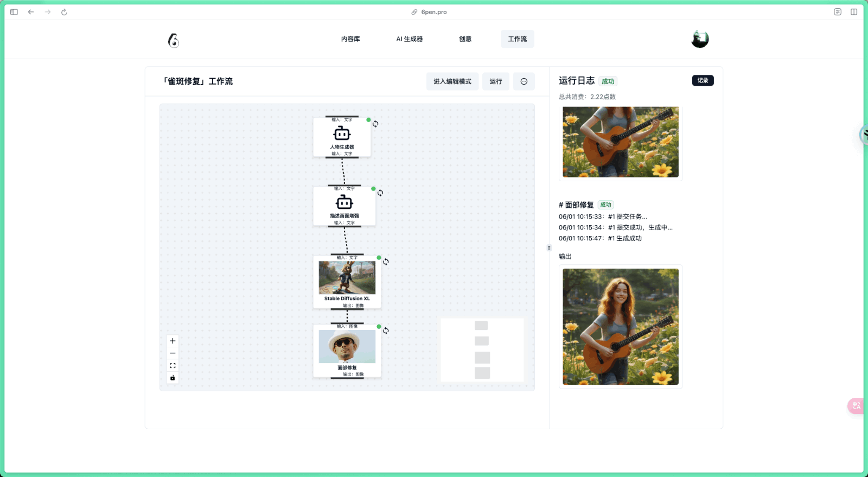Screen dimensions: 868x477
Task: Toggle the canvas lock icon
Action: pos(173,378)
